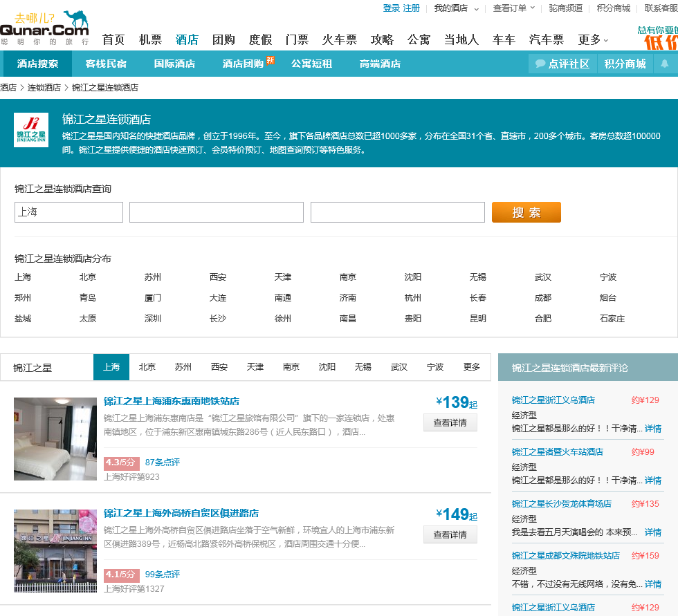
Task: Open the 国际酒店 tab
Action: [174, 64]
